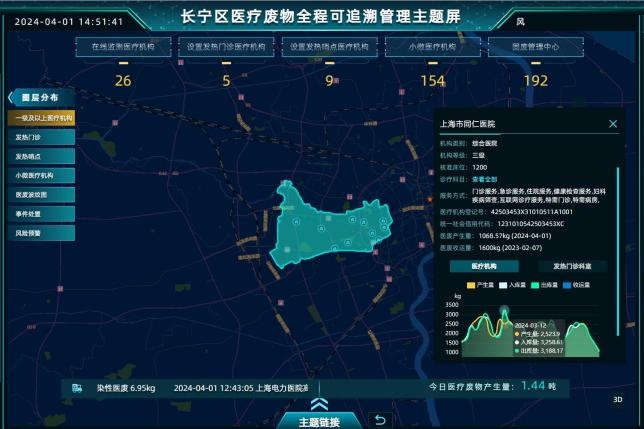Switch to the 发热门诊科室 tab

[572, 266]
